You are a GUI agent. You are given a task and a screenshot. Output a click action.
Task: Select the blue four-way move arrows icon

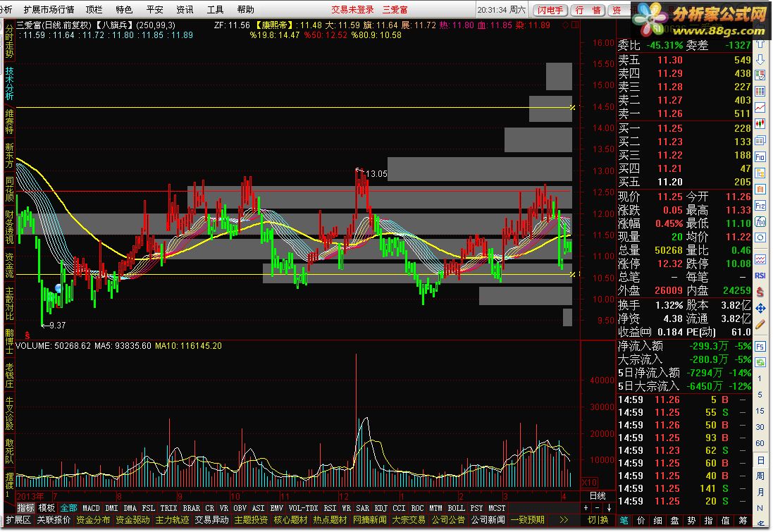[x=760, y=308]
